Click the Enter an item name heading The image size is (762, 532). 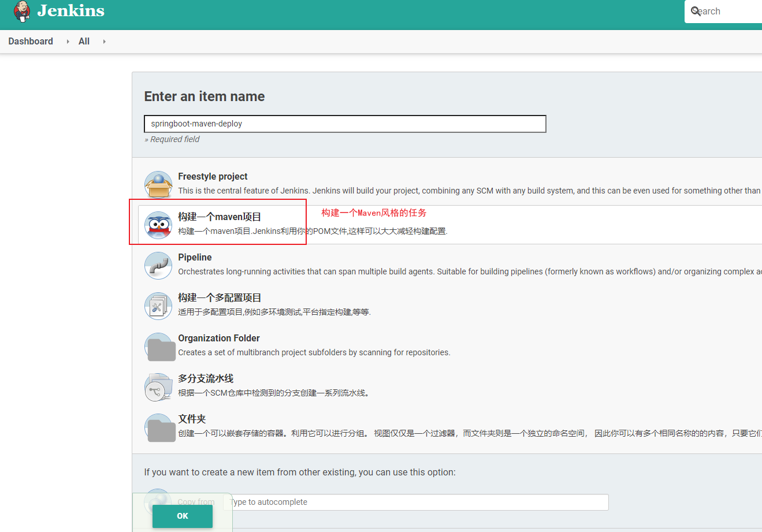tap(205, 96)
